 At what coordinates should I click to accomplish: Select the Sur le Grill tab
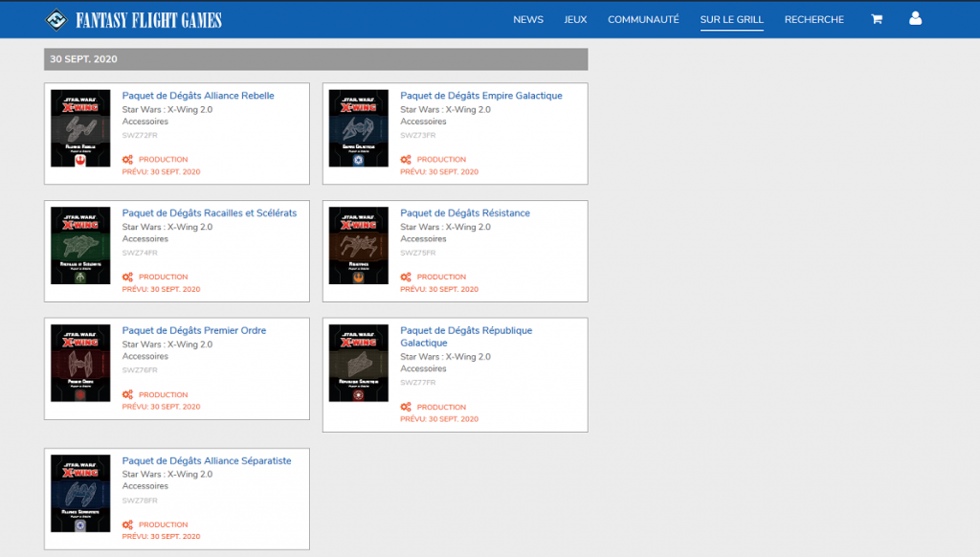coord(732,20)
